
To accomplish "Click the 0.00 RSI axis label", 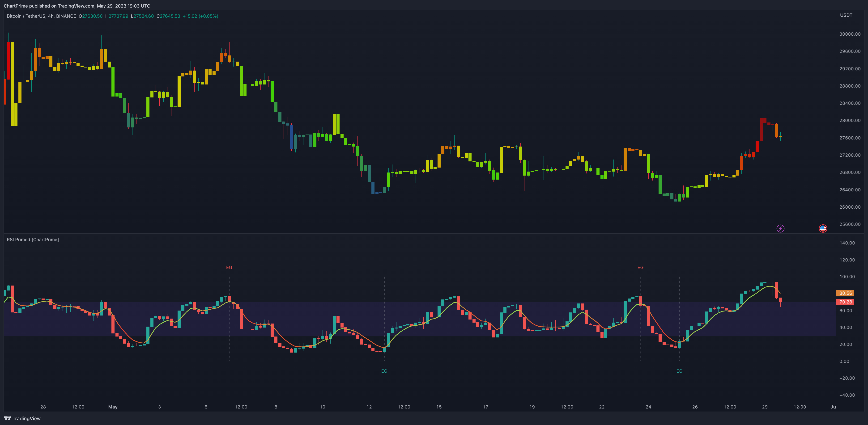I will pyautogui.click(x=844, y=361).
